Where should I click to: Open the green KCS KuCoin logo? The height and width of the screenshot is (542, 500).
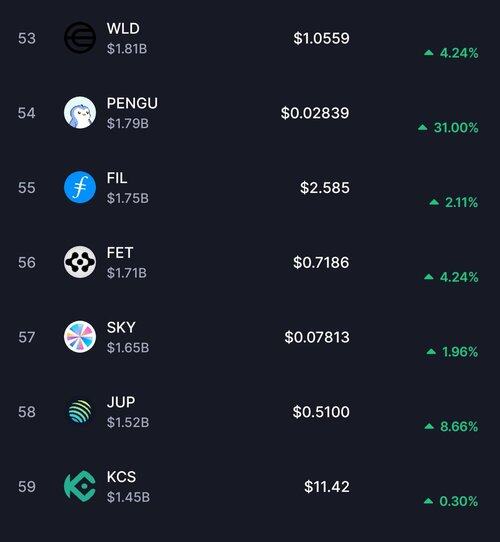pyautogui.click(x=80, y=486)
